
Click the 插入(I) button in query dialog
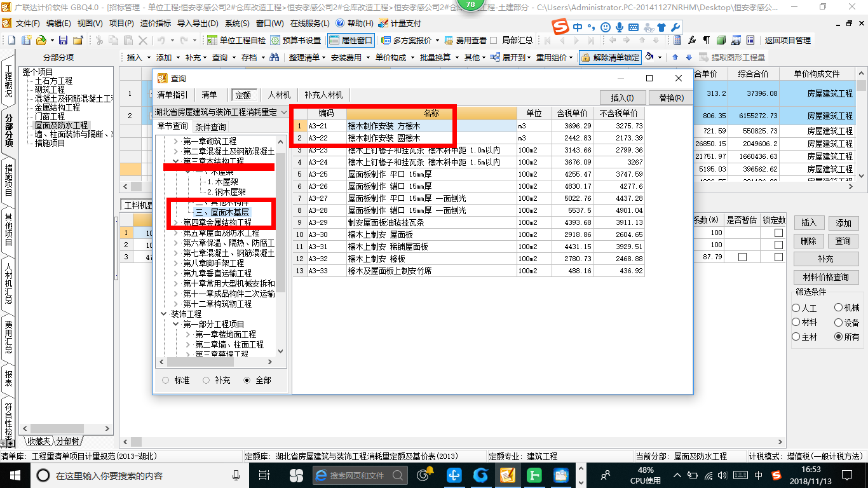pos(622,98)
